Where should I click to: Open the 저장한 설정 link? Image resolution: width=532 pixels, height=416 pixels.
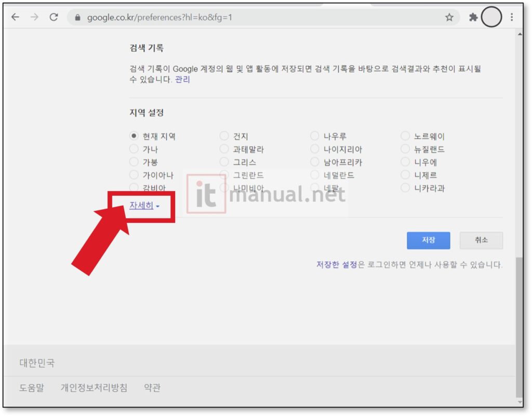[x=337, y=264]
